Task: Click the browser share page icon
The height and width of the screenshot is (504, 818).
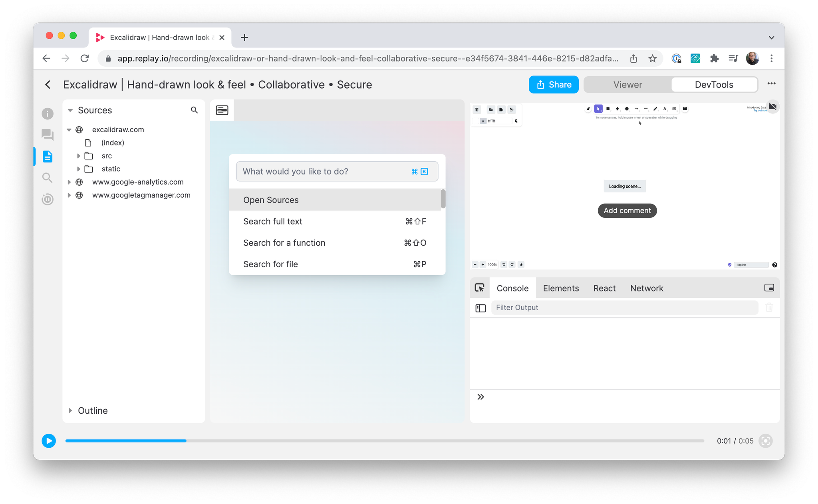Action: coord(633,59)
